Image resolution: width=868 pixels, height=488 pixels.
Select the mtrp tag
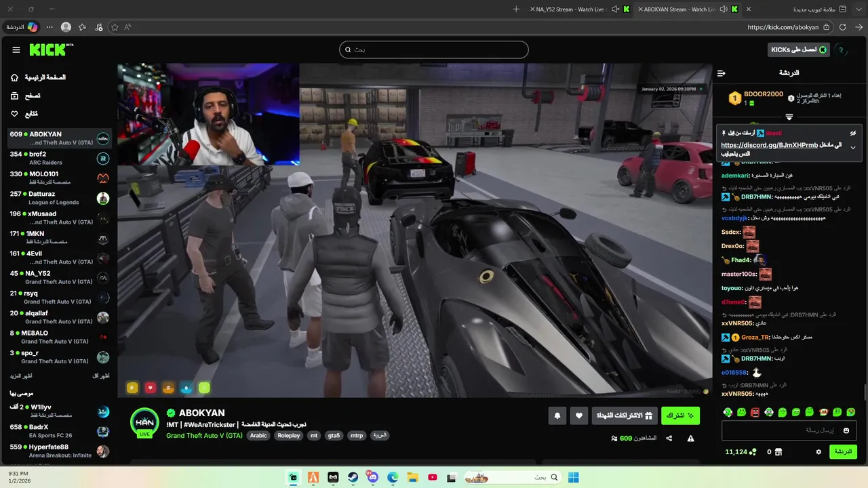coord(357,436)
